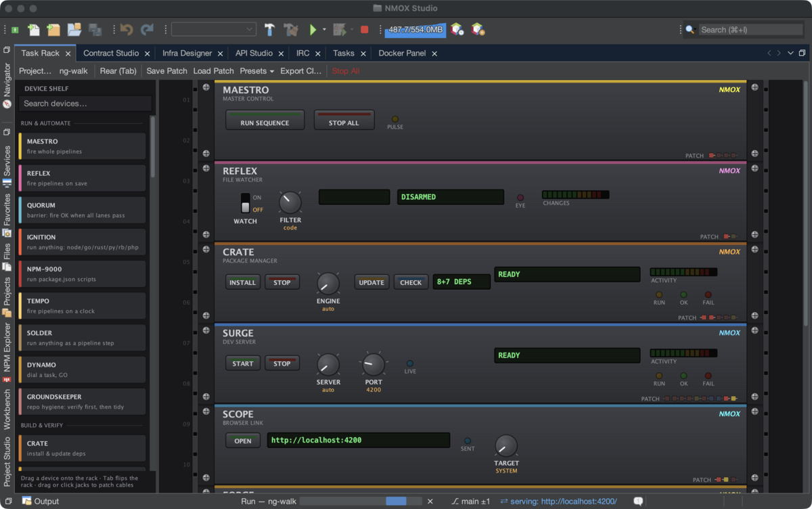Click the New Project toolbar icon
The image size is (812, 509).
click(53, 30)
